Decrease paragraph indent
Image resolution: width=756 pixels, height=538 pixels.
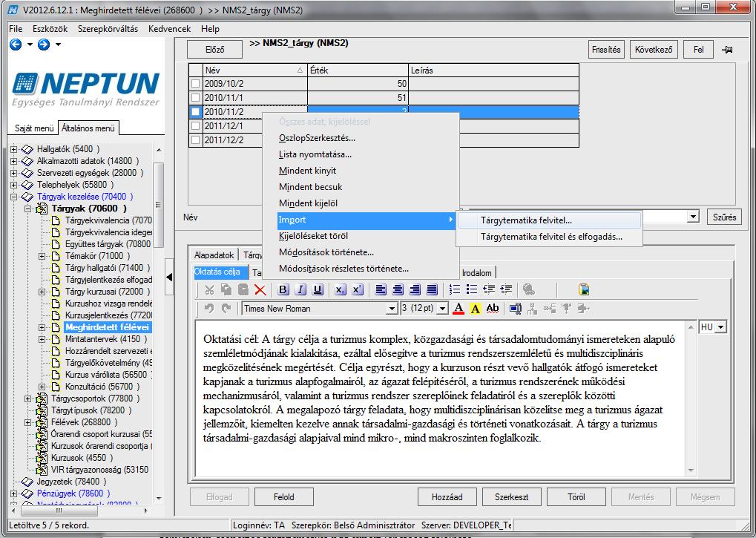(489, 289)
